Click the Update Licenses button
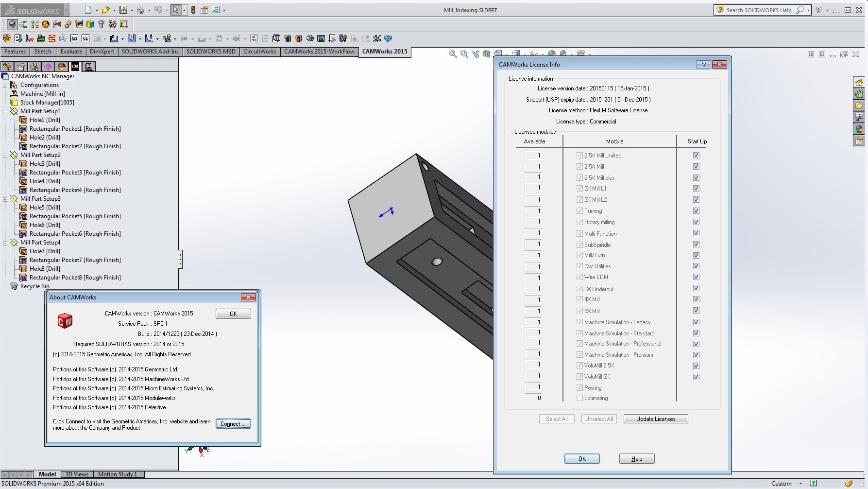 point(656,419)
